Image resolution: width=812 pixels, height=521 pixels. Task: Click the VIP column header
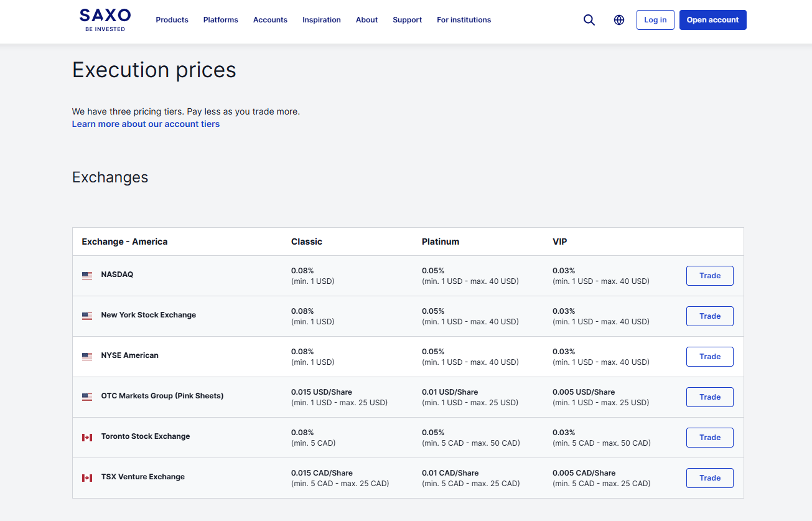pyautogui.click(x=560, y=242)
